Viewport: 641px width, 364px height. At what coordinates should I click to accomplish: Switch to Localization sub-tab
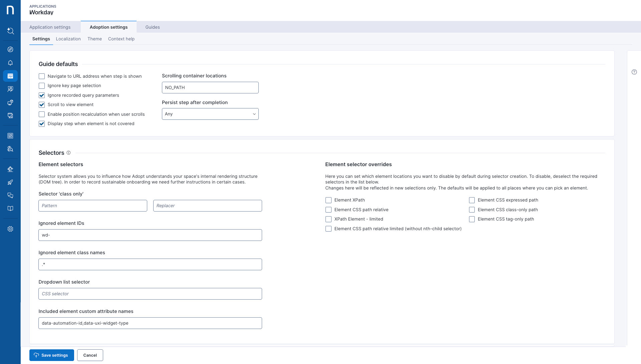point(68,39)
